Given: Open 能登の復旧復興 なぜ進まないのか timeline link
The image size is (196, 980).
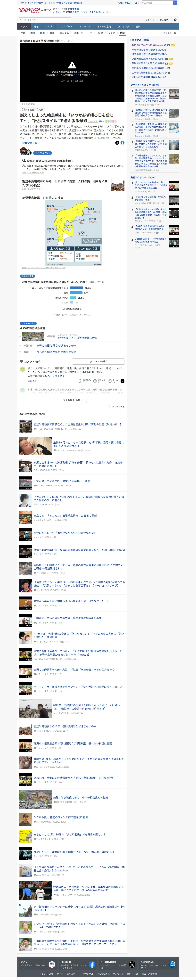Looking at the screenshot, I should (56, 345).
